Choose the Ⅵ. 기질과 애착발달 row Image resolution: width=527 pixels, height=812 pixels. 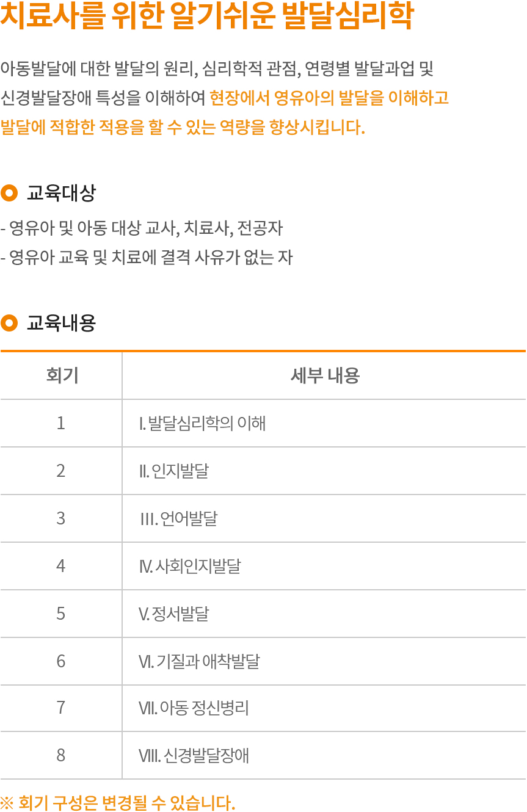pyautogui.click(x=200, y=661)
